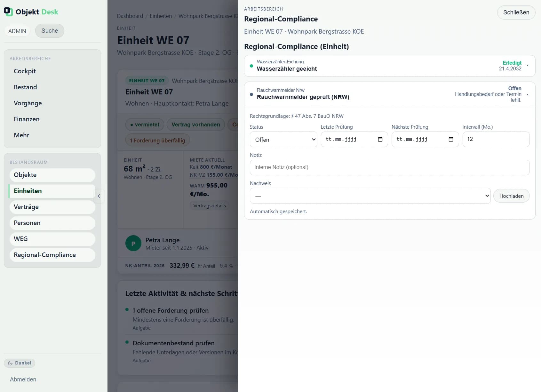Open the Nachweis dropdown
Image resolution: width=541 pixels, height=392 pixels.
tap(370, 196)
